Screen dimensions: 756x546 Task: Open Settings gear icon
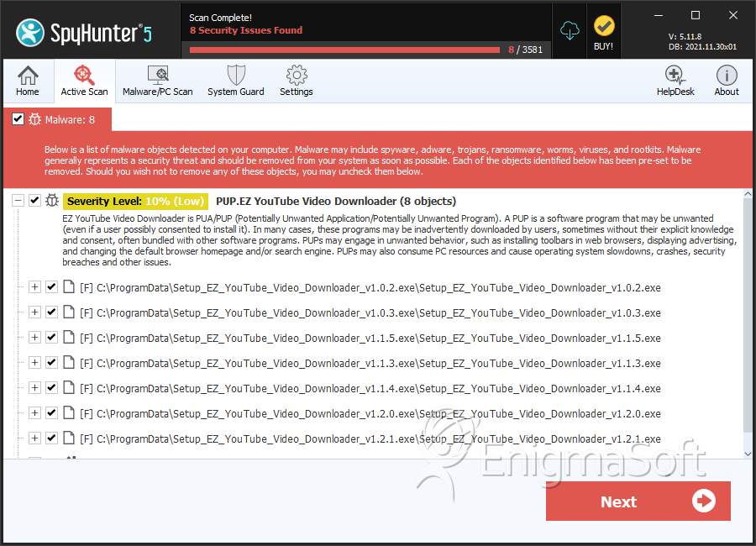click(x=296, y=81)
